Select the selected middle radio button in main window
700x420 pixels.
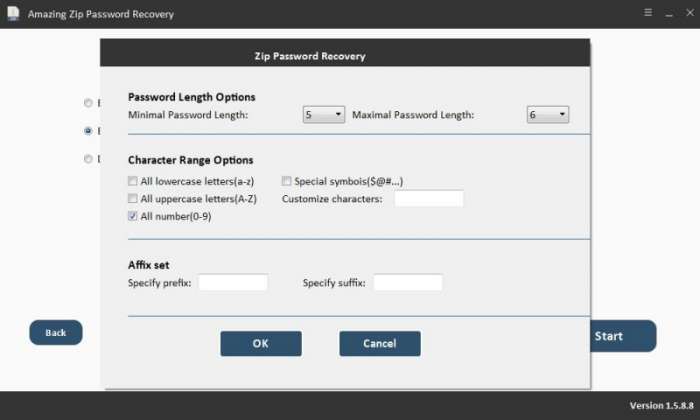click(88, 131)
